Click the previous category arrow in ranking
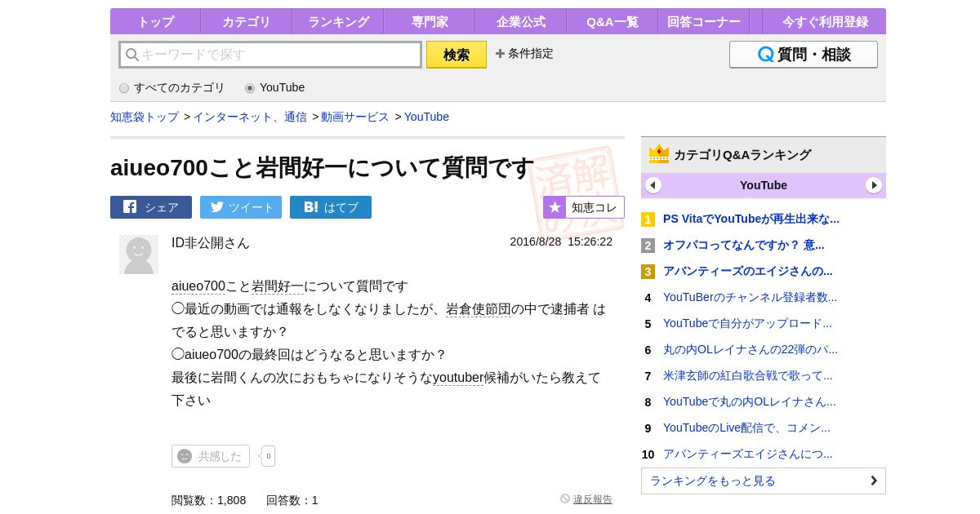This screenshot has width=980, height=514. (653, 185)
